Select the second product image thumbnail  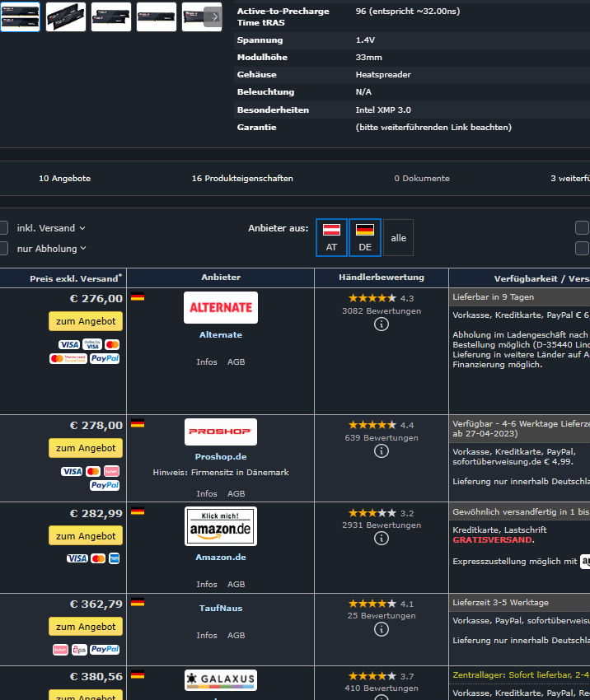tap(66, 17)
